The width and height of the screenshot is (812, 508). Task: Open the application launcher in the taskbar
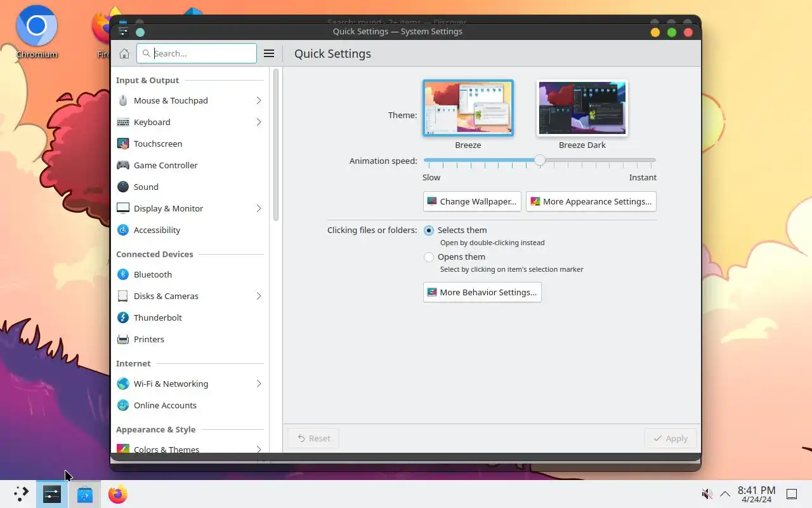pos(22,494)
